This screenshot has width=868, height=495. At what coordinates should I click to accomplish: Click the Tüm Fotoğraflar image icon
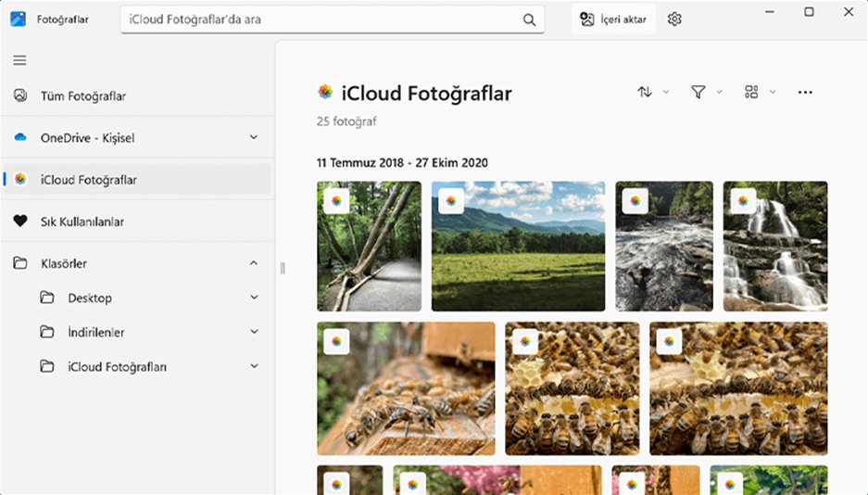click(20, 95)
